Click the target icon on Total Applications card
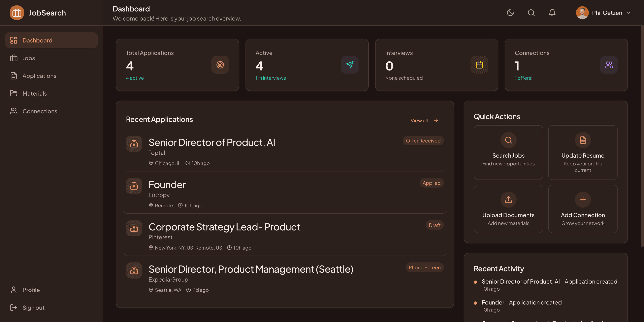The height and width of the screenshot is (322, 644). click(220, 65)
